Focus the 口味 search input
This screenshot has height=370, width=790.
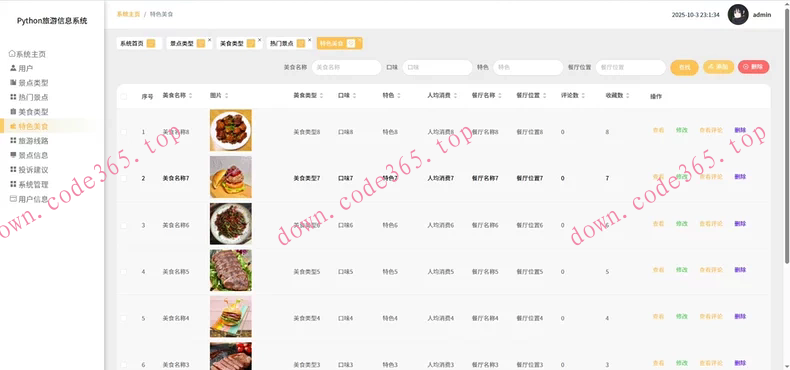click(437, 67)
